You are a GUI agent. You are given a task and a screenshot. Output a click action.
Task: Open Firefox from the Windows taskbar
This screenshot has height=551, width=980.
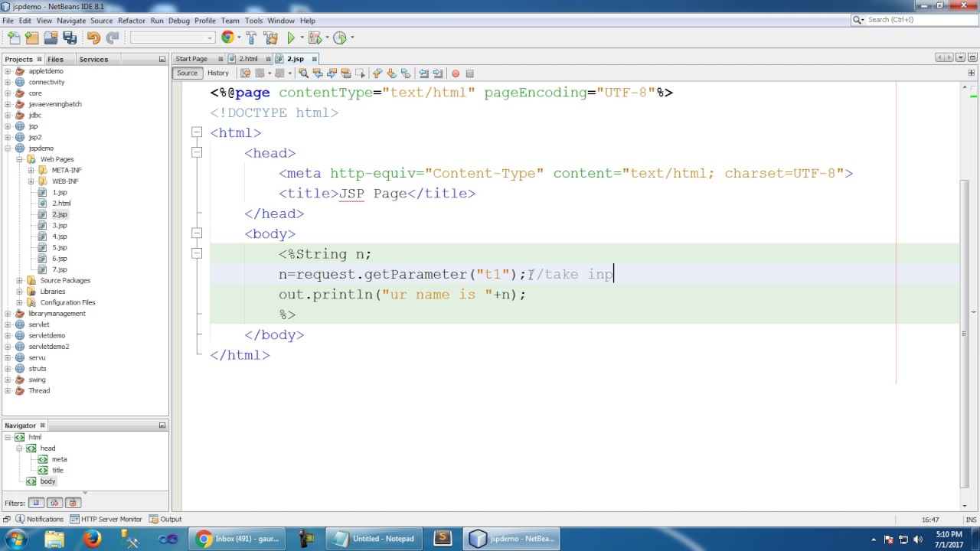[x=93, y=539]
